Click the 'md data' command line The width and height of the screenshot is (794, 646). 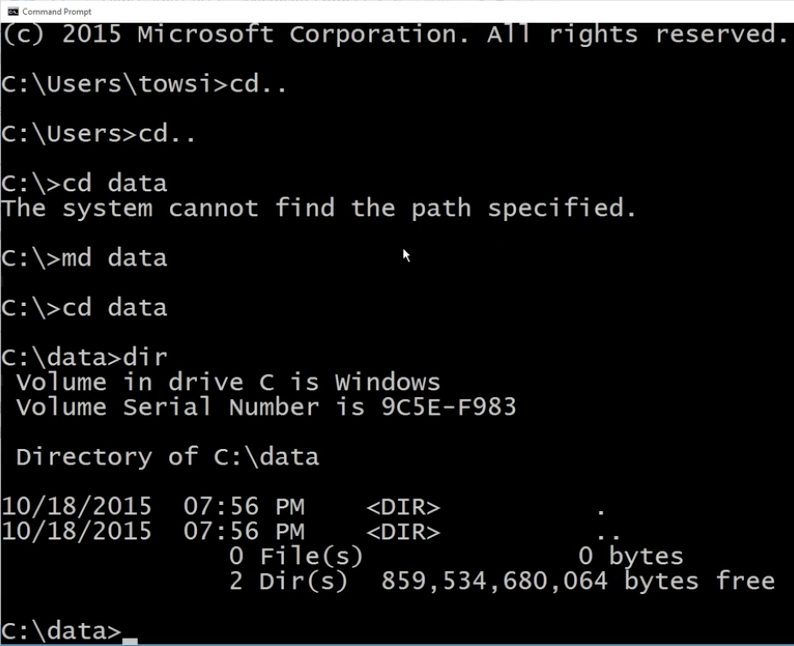tap(84, 258)
